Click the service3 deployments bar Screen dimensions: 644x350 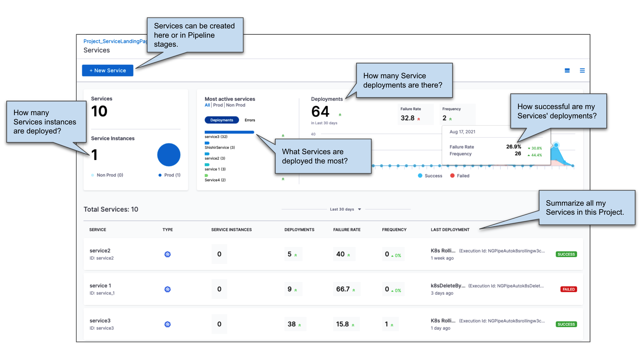pos(229,132)
